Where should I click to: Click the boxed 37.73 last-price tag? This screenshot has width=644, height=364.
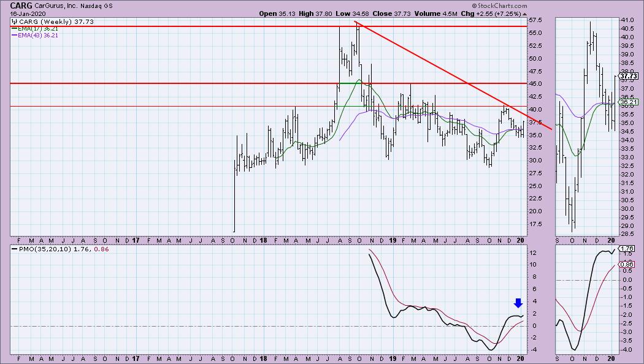629,77
